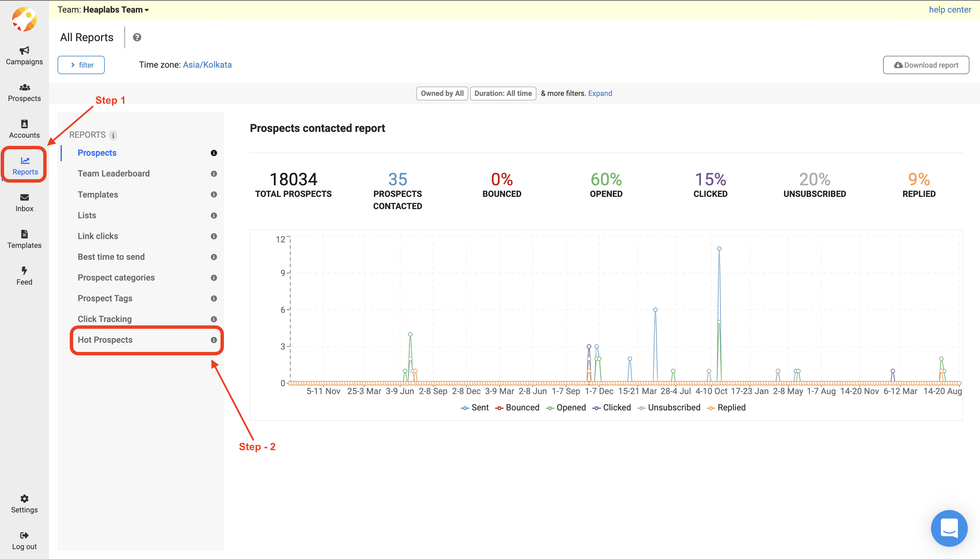Open Team Leaderboard report
This screenshot has width=980, height=559.
tap(113, 173)
